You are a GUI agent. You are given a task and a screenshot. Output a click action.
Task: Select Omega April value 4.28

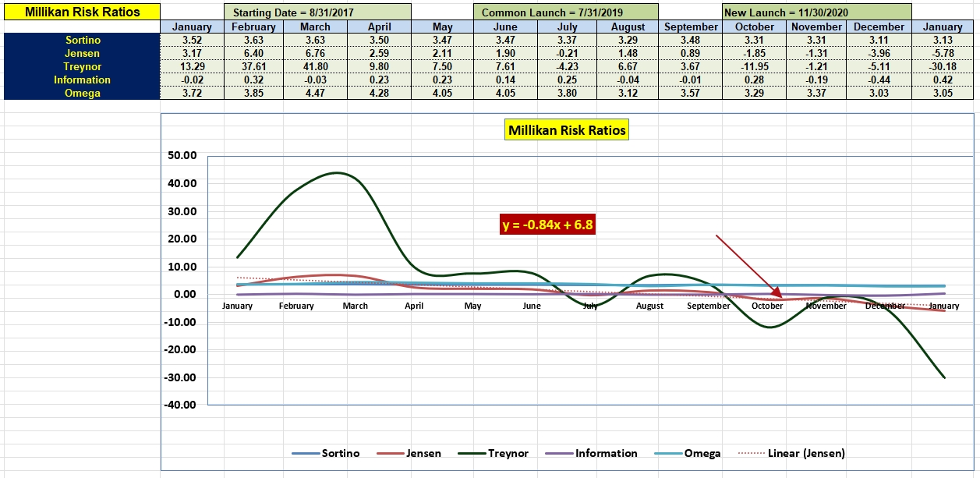(x=379, y=93)
